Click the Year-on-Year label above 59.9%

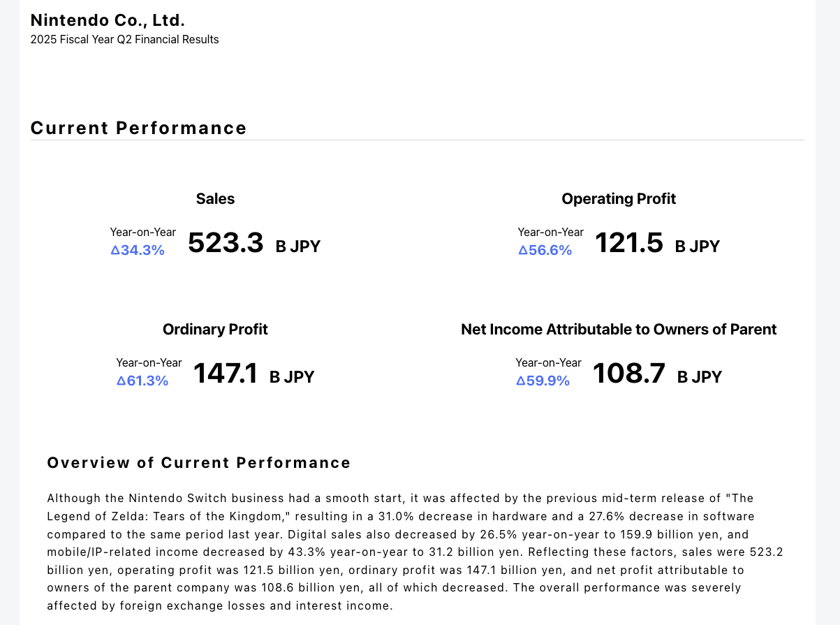pos(548,362)
